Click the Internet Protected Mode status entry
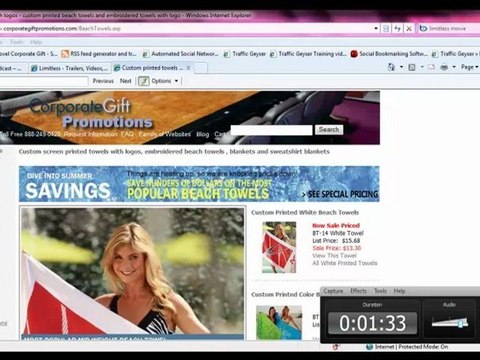 411,347
